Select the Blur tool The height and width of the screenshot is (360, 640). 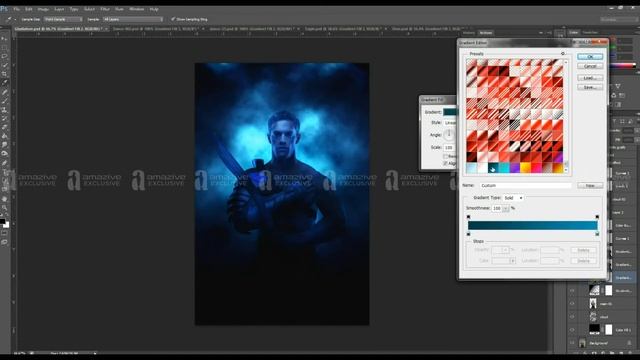[x=4, y=145]
